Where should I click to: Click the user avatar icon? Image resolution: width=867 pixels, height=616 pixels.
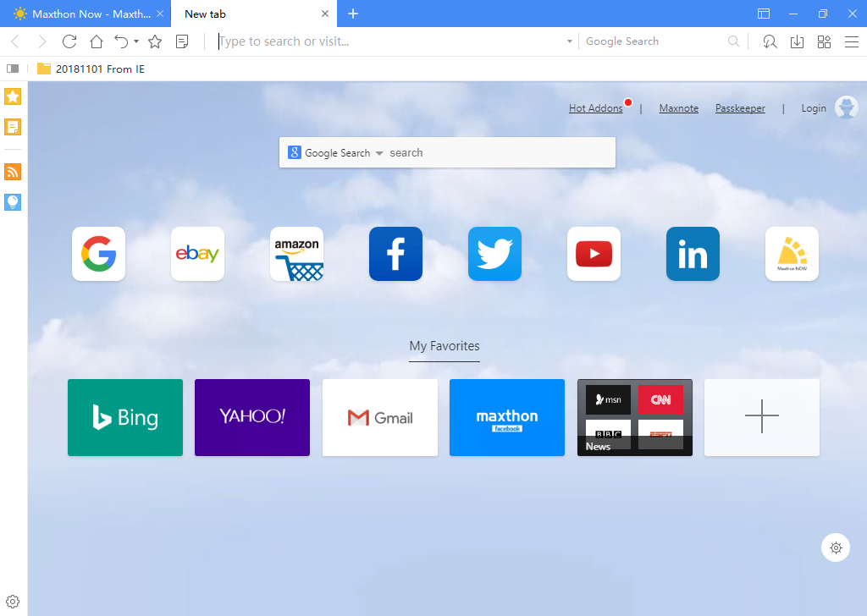point(846,107)
